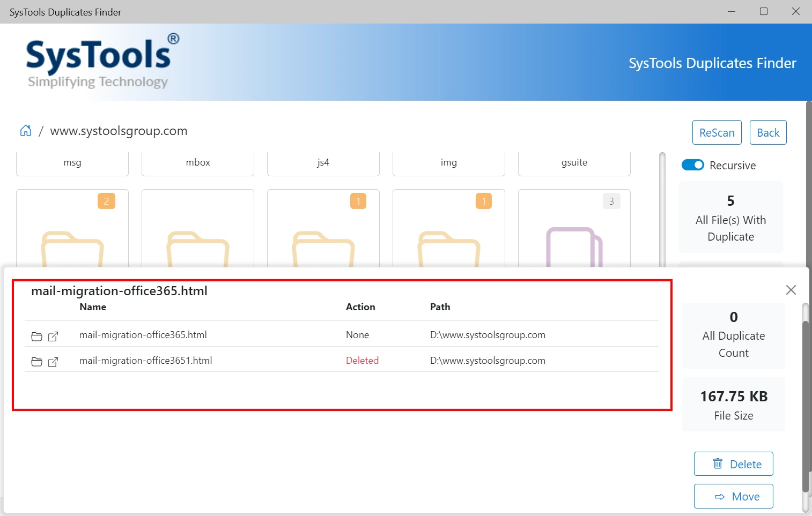812x516 pixels.
Task: Click the Action column header
Action: (x=360, y=307)
